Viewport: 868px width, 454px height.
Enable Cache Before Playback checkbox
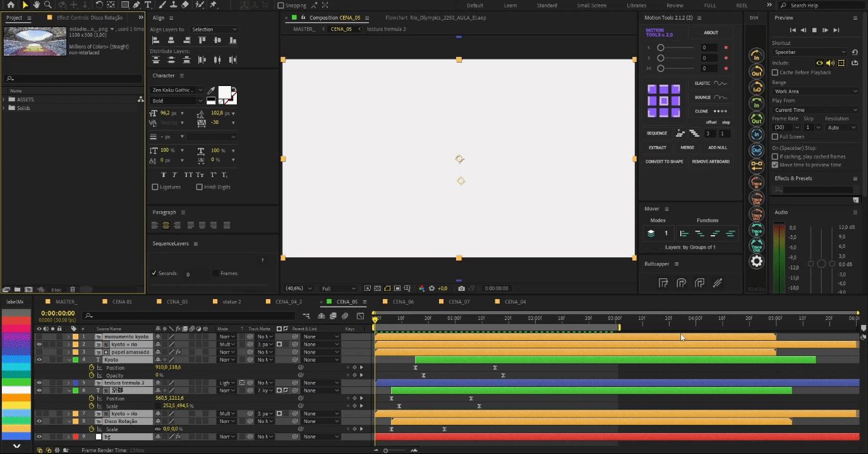pos(775,73)
